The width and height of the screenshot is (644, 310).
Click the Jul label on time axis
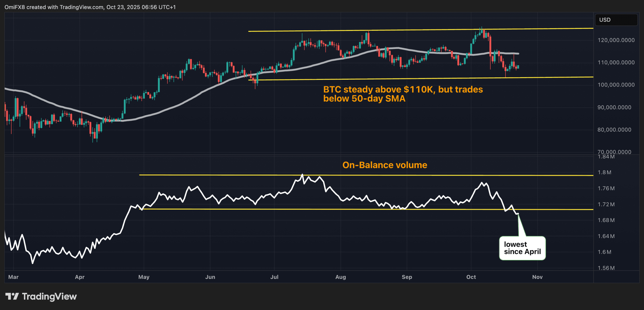click(274, 277)
